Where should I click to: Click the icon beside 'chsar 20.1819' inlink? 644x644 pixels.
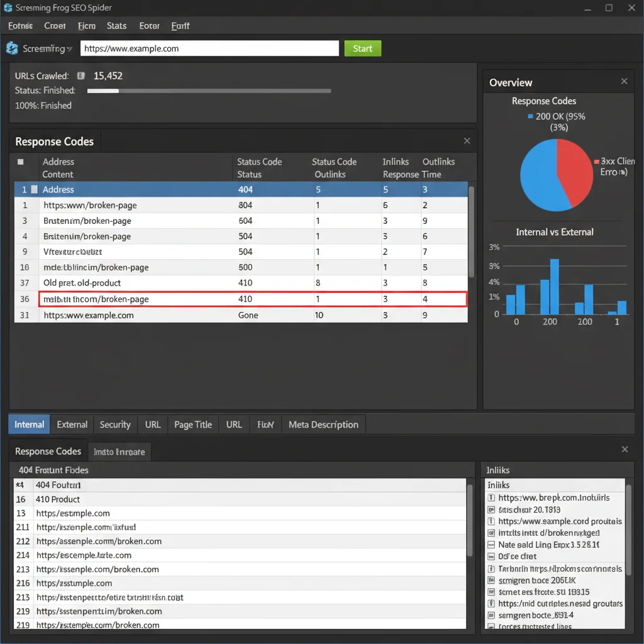[491, 509]
